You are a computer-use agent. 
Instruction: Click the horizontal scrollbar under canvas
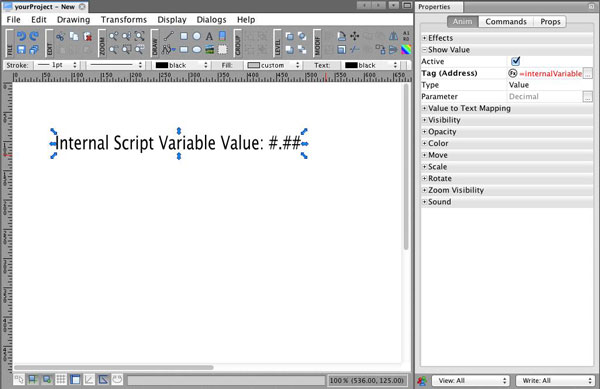point(114,367)
